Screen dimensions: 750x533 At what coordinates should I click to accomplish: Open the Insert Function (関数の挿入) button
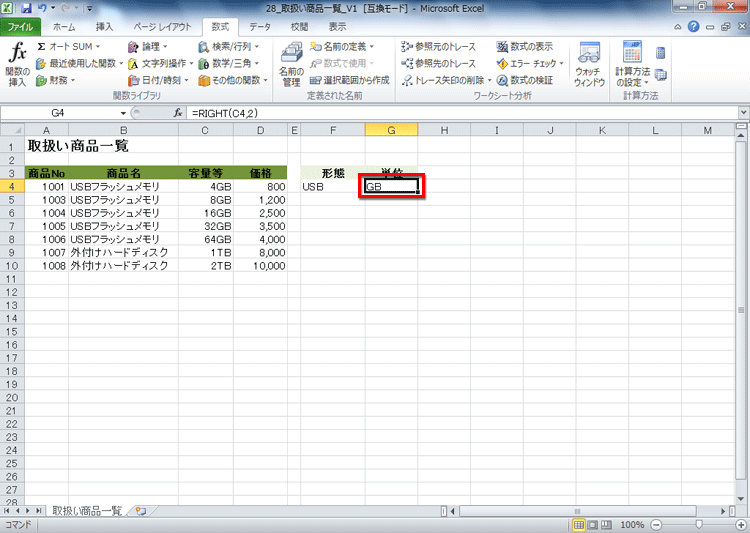(x=18, y=64)
